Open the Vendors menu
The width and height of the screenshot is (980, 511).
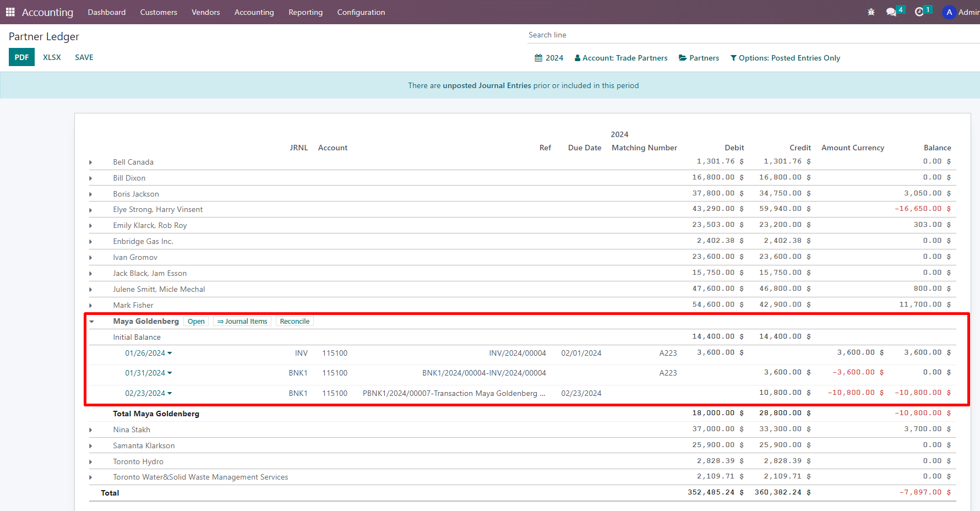coord(206,12)
